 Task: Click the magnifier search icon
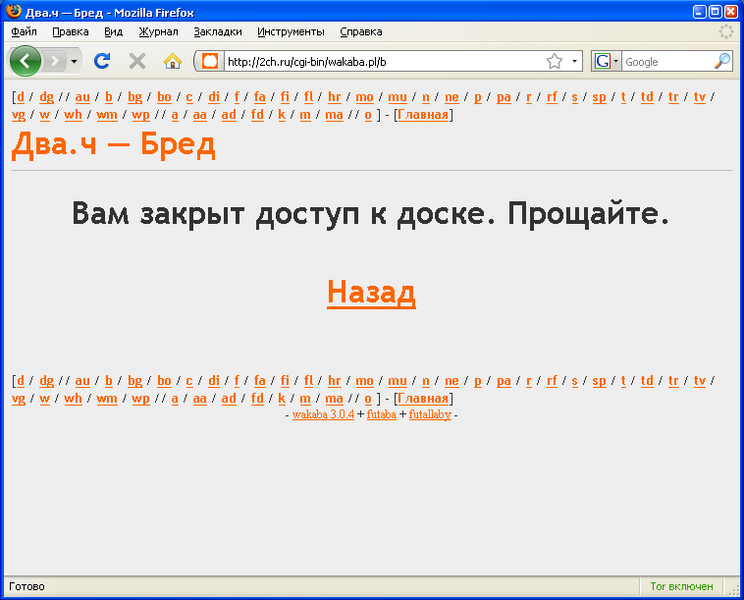click(x=722, y=61)
